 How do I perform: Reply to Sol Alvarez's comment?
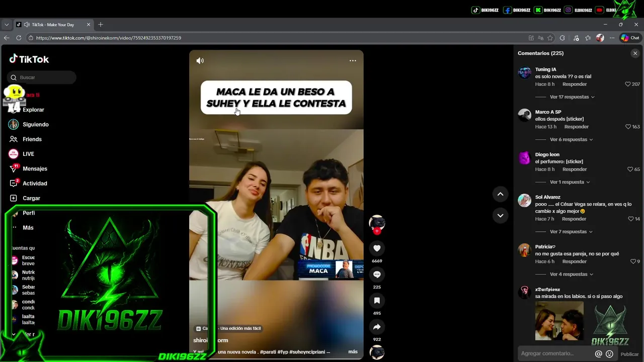point(574,219)
